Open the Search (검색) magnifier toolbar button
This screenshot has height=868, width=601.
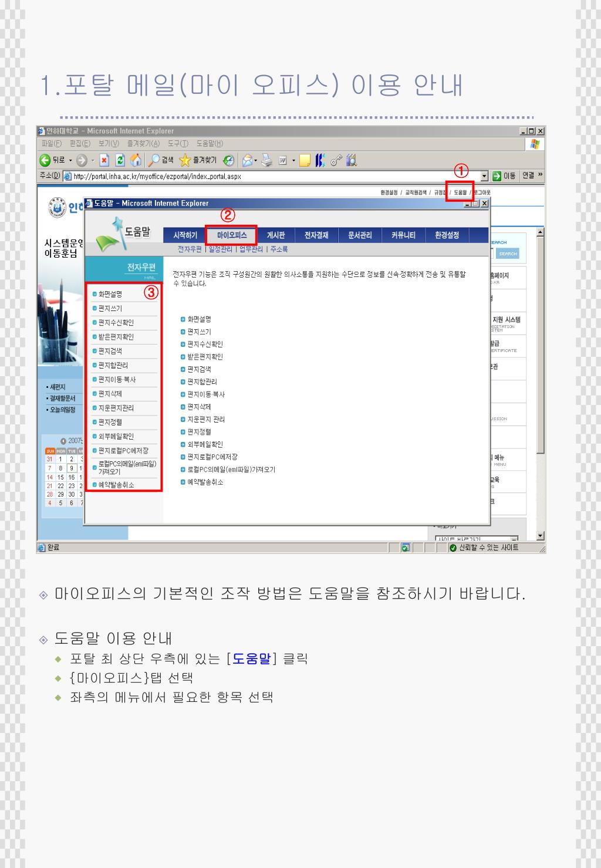coord(160,160)
